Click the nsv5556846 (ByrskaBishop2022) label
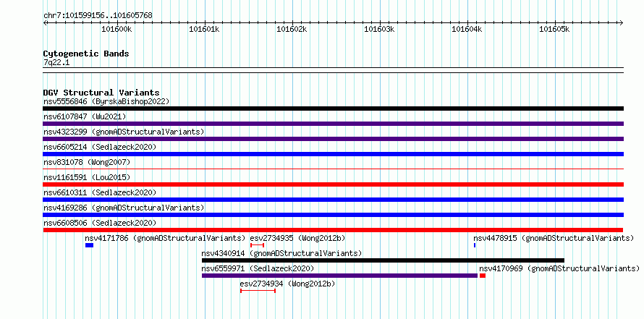The width and height of the screenshot is (644, 319). 106,101
